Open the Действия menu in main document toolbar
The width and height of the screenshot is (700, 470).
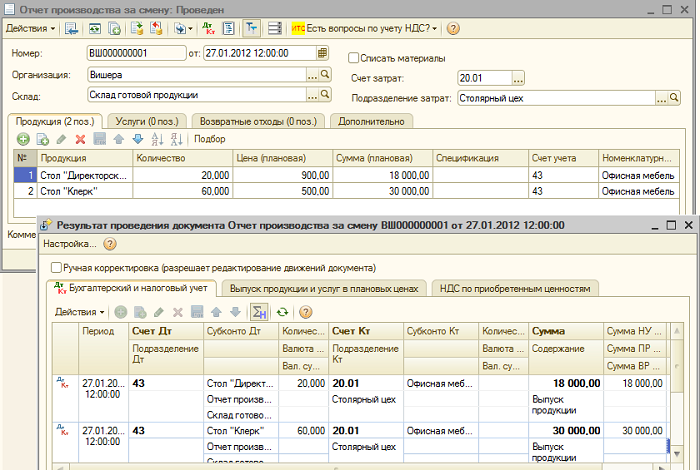30,29
